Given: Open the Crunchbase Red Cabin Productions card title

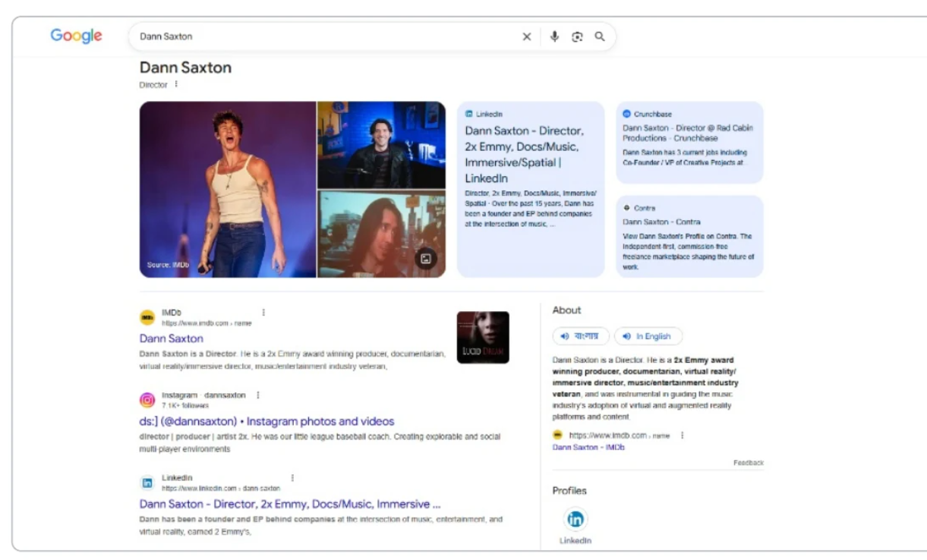Looking at the screenshot, I should coord(688,133).
